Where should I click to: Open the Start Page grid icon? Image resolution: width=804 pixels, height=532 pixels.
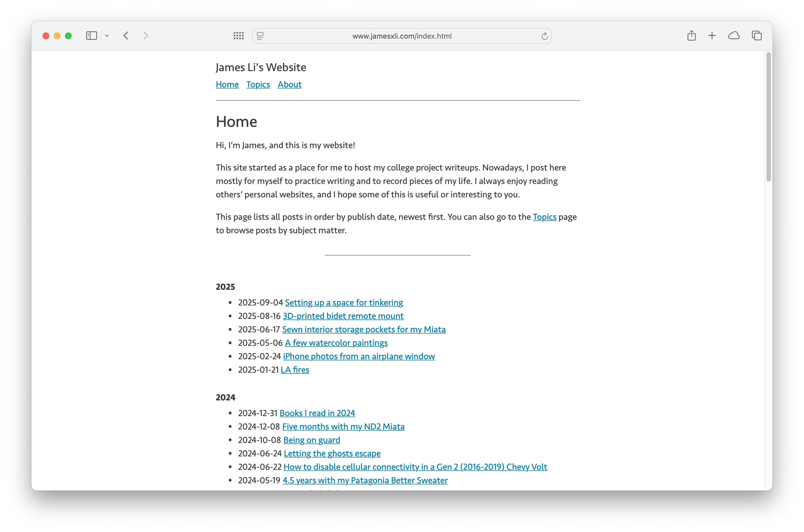click(239, 36)
